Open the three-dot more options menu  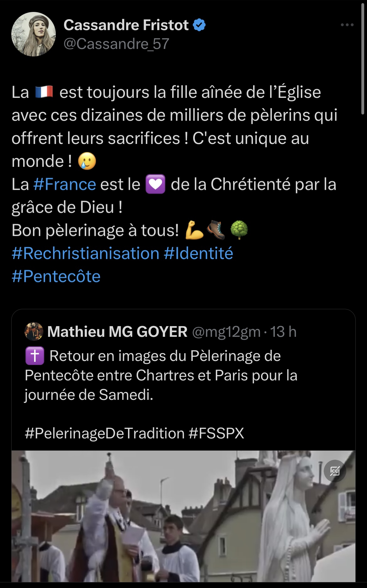pyautogui.click(x=347, y=25)
